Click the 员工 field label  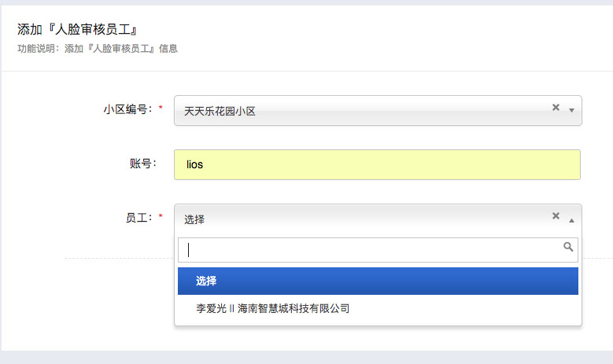pyautogui.click(x=138, y=217)
